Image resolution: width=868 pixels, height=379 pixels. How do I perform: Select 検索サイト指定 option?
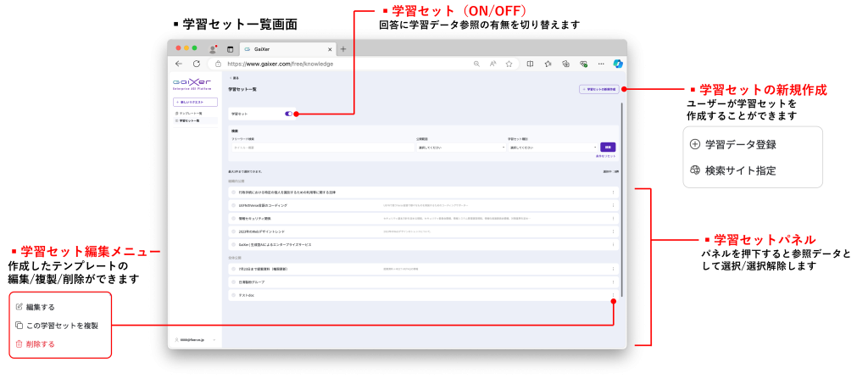[x=740, y=170]
